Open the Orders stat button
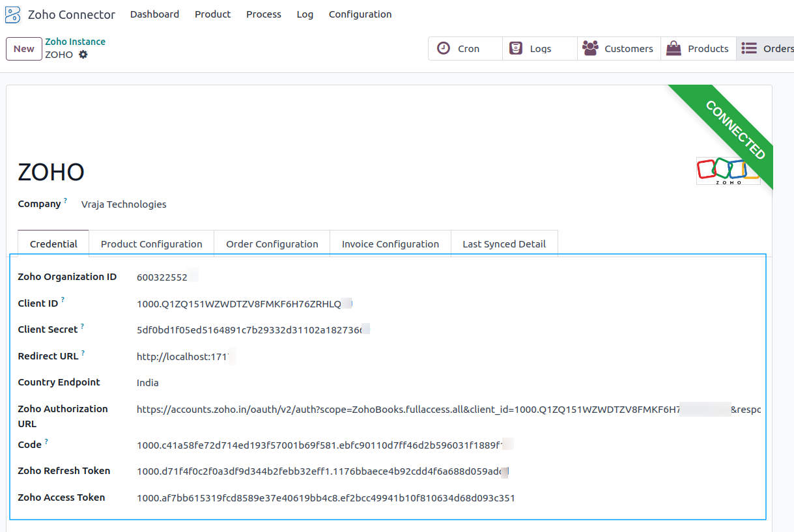794x532 pixels. point(765,48)
